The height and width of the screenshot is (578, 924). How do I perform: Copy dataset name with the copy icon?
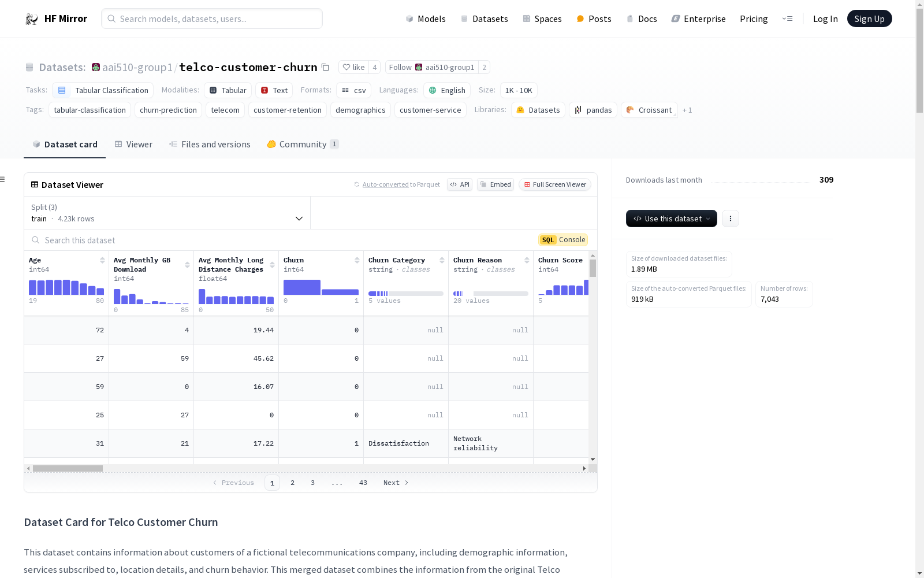click(326, 68)
